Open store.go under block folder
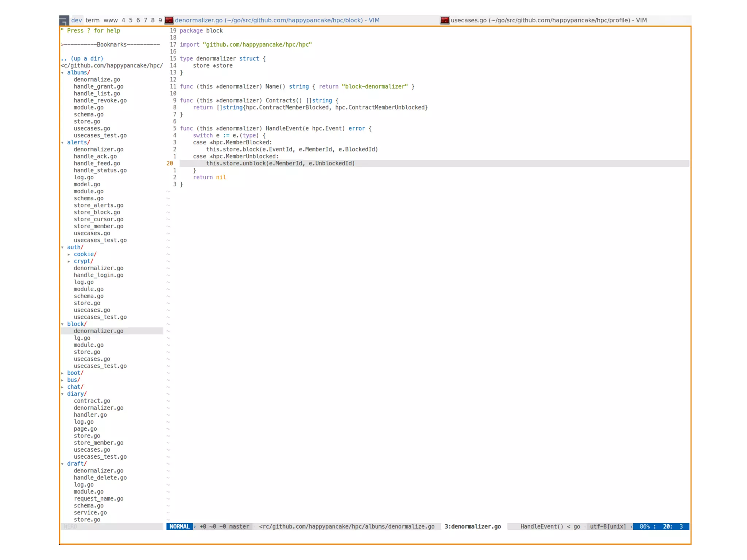747x560 pixels. pos(87,352)
